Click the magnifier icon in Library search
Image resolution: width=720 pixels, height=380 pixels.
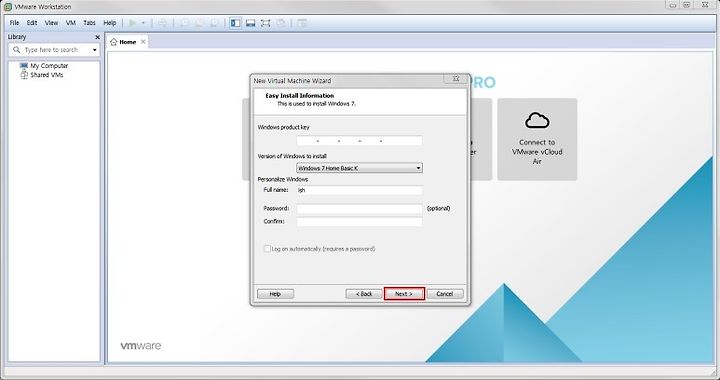pyautogui.click(x=17, y=50)
